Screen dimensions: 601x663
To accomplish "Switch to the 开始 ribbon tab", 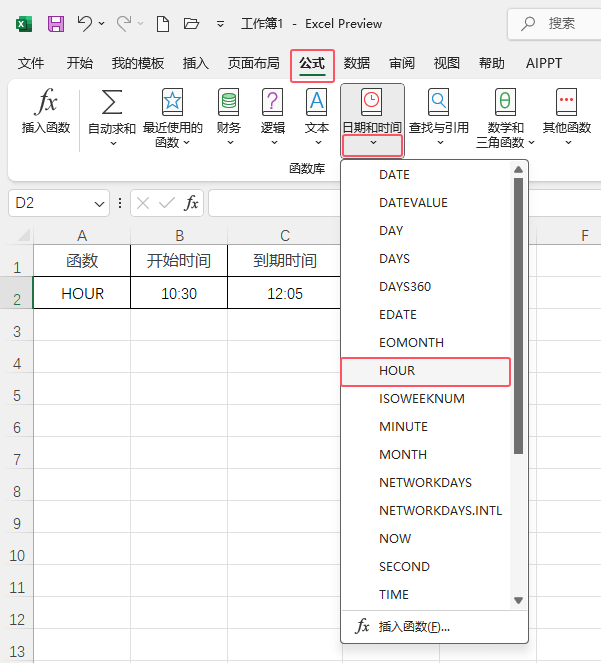I will point(80,63).
